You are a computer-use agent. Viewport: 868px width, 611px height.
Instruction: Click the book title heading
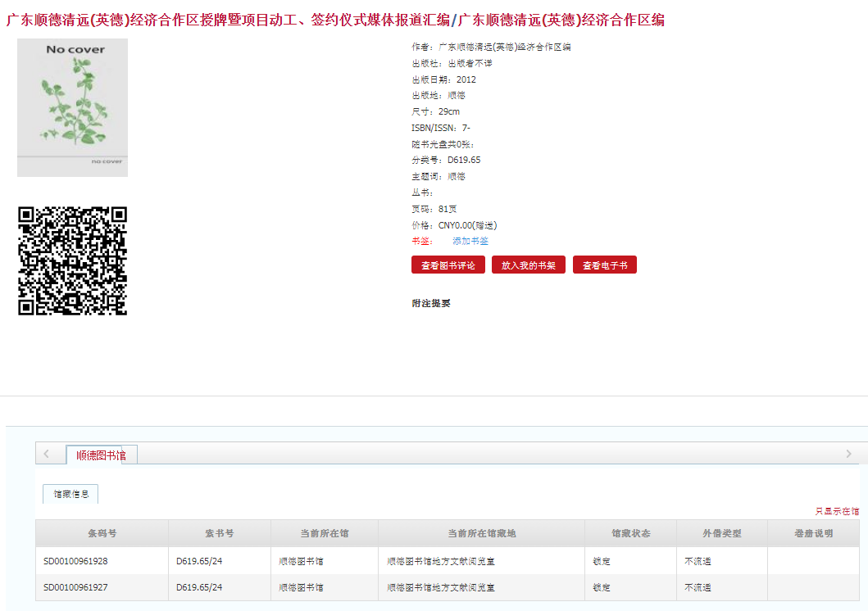335,20
